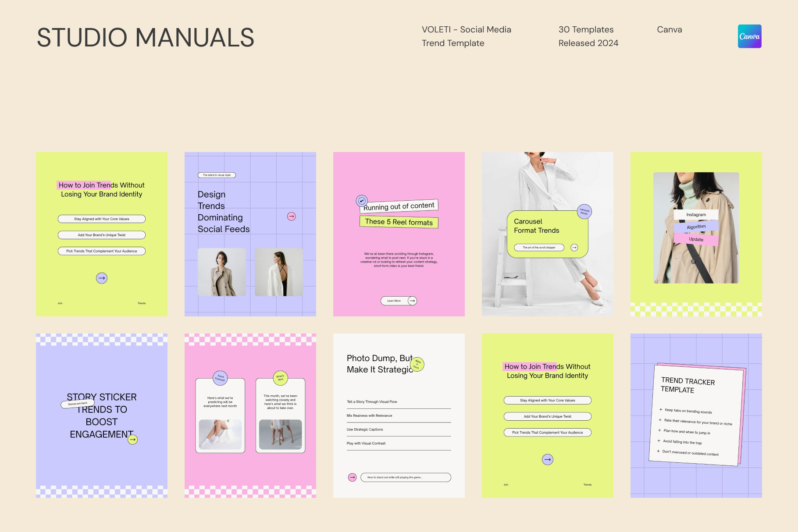Select Tell a Story Through Visual Flow row
The height and width of the screenshot is (532, 798).
(398, 402)
